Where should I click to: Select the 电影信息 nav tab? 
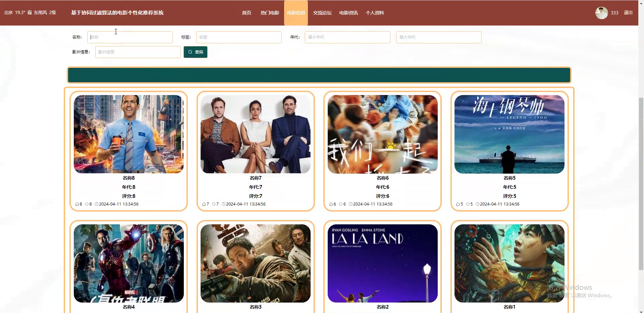point(296,13)
